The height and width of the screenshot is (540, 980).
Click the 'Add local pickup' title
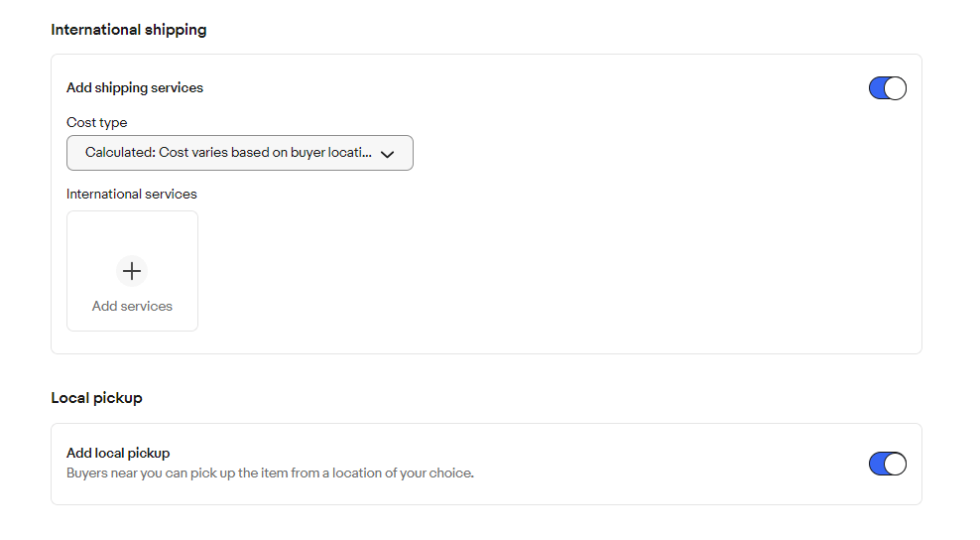pos(118,453)
